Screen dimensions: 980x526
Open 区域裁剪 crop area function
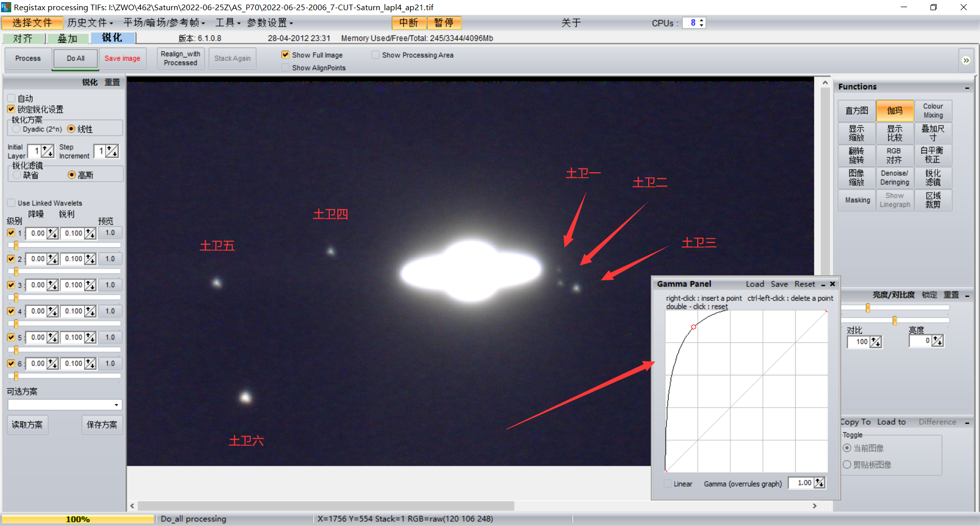933,200
